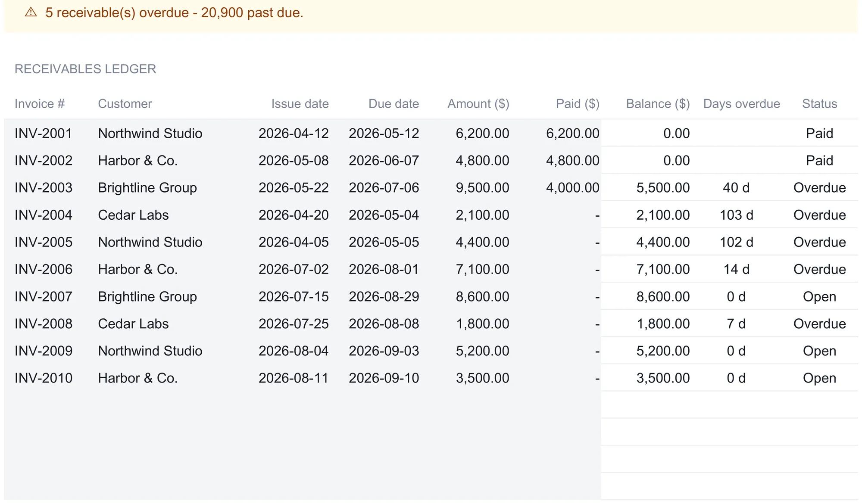Click Cedar Labs in the INV-2008 row

[133, 324]
